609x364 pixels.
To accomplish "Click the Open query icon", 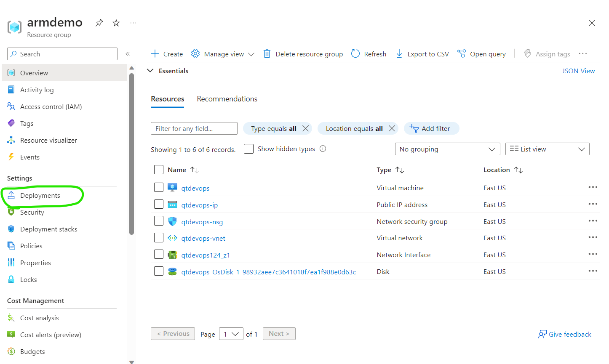I will (462, 54).
